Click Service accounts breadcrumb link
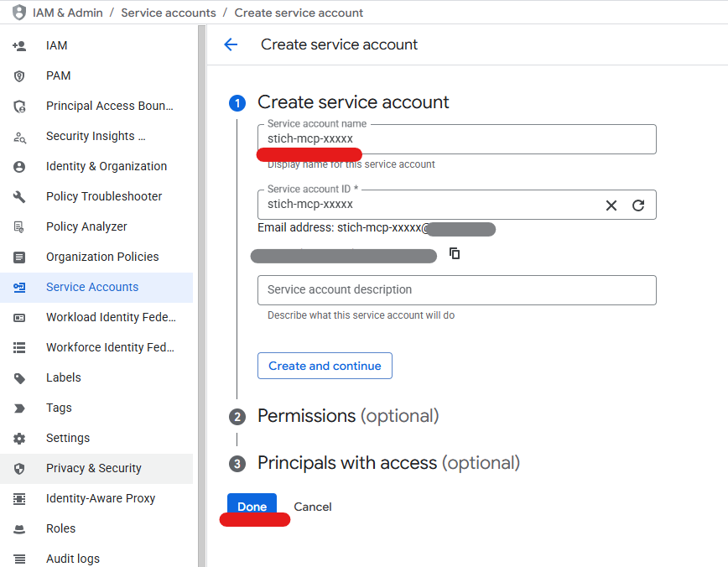This screenshot has width=728, height=567. coord(169,13)
